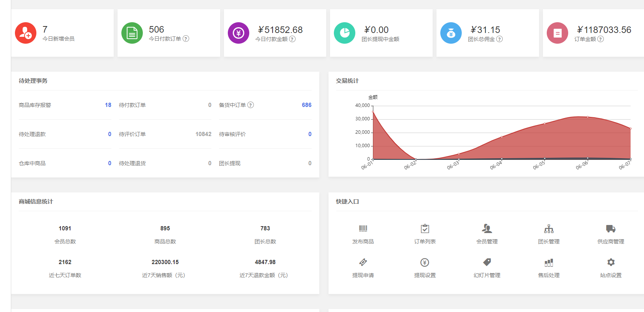The height and width of the screenshot is (312, 644).
Task: Click 快捷入口 panel heading
Action: [x=347, y=202]
